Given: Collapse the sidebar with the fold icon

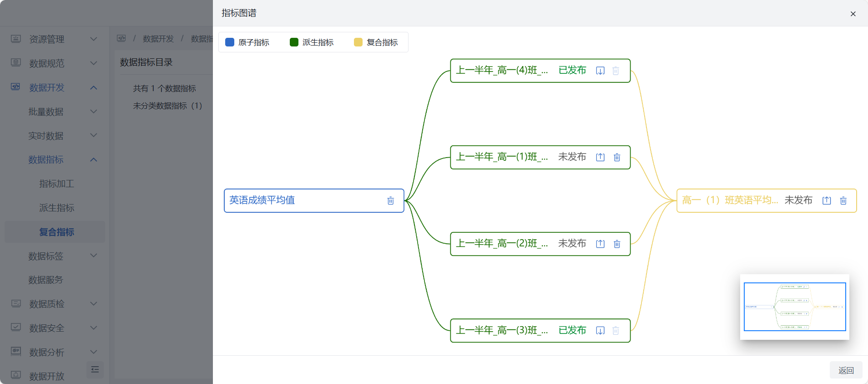Looking at the screenshot, I should point(95,369).
